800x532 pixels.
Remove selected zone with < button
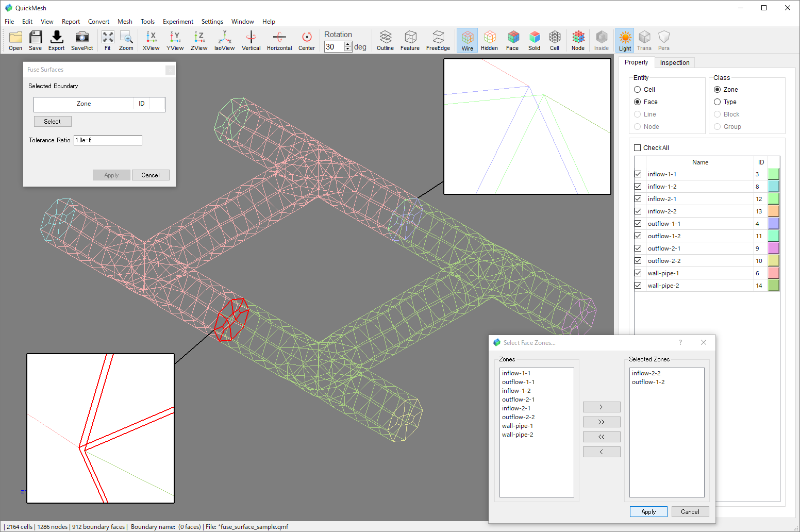coord(601,452)
